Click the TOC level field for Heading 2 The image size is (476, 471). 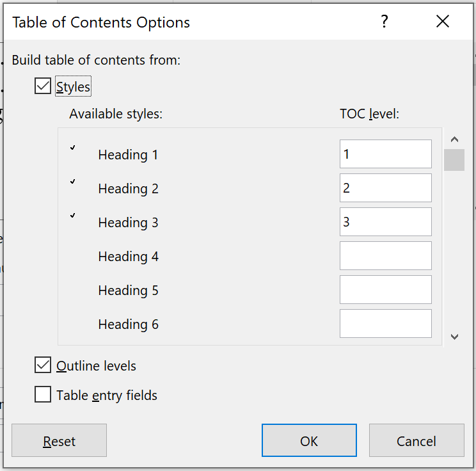pos(386,188)
